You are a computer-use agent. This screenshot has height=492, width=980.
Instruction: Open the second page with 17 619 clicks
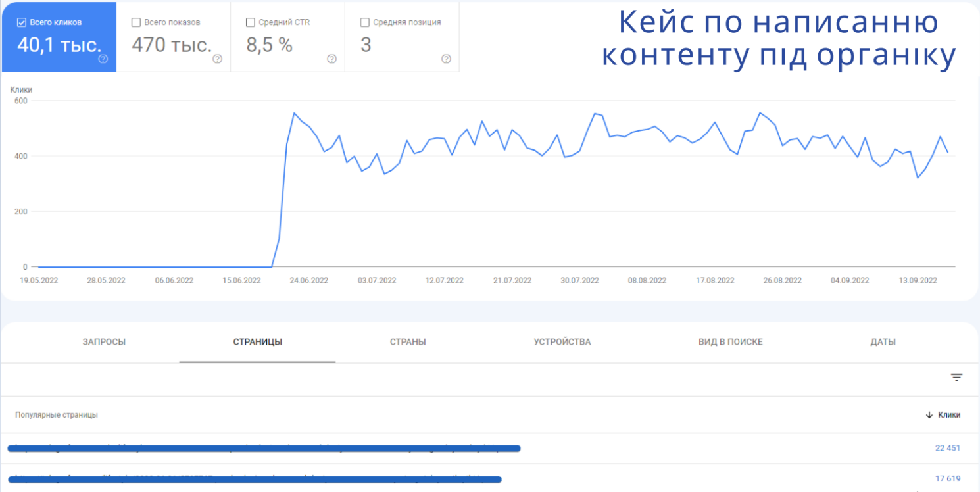[257, 479]
